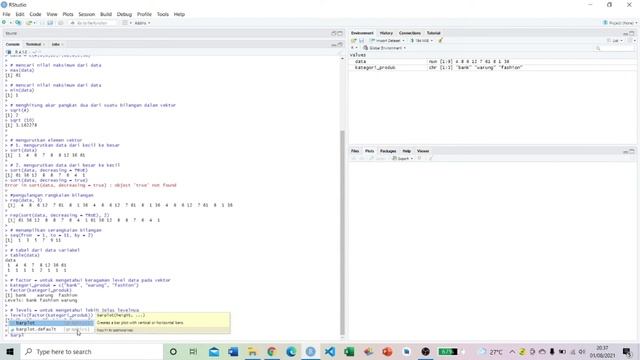Open the List view mode dropdown
Screen dimensions: 640x360
click(x=615, y=40)
